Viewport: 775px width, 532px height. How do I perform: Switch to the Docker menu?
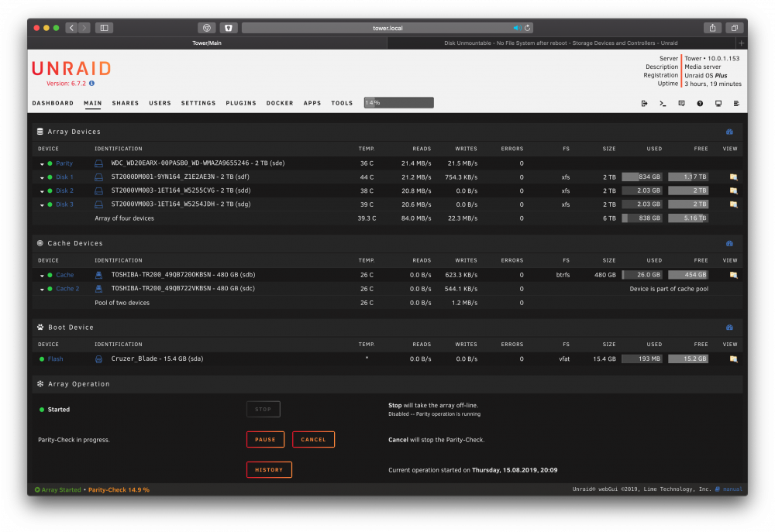(x=280, y=103)
